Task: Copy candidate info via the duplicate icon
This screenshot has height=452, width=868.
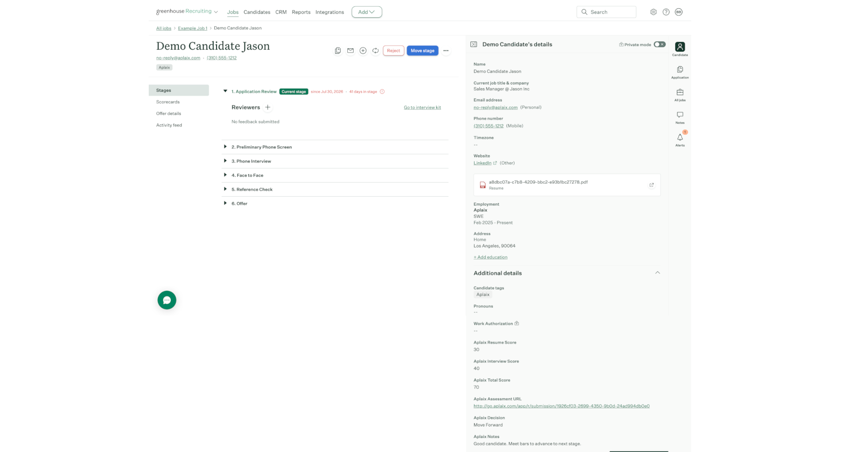Action: point(338,51)
